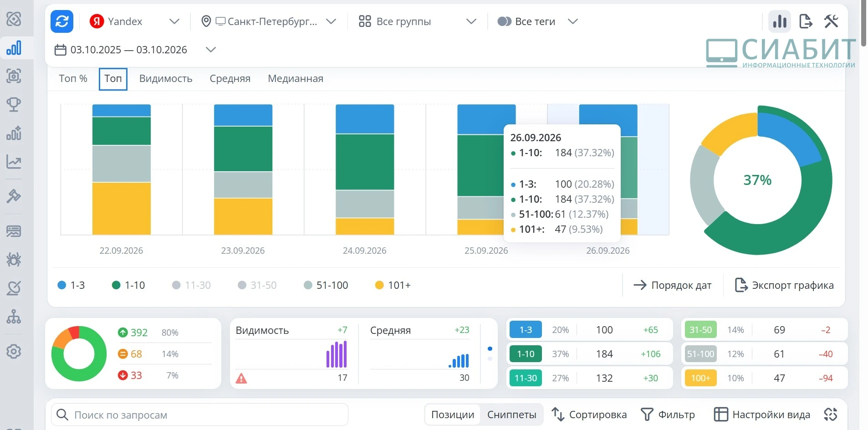Click the export document icon in header
This screenshot has width=868, height=430.
[x=806, y=21]
